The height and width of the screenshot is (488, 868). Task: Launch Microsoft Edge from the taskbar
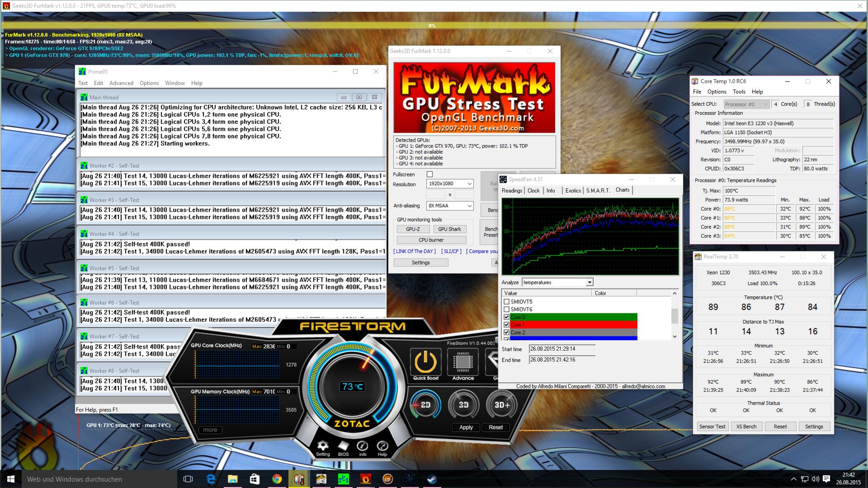click(211, 479)
